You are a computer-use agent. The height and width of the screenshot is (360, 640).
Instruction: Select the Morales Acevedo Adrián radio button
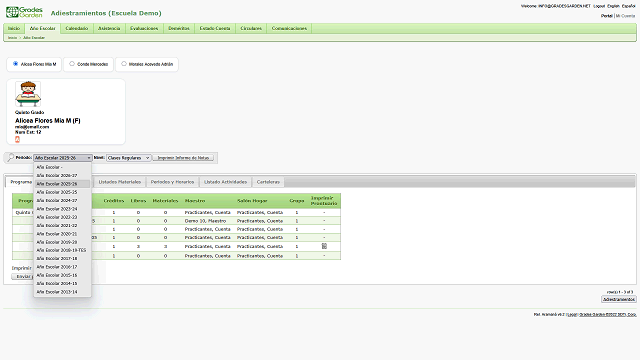pyautogui.click(x=124, y=64)
